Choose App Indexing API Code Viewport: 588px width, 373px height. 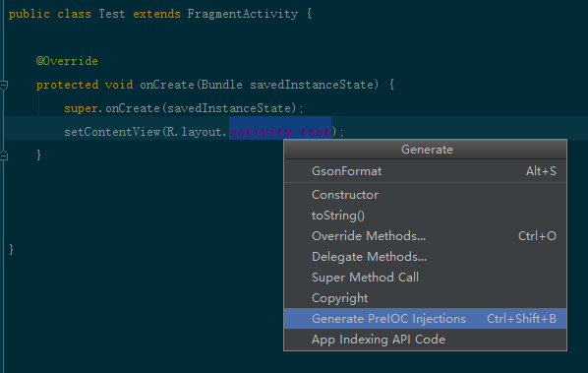(x=425, y=340)
